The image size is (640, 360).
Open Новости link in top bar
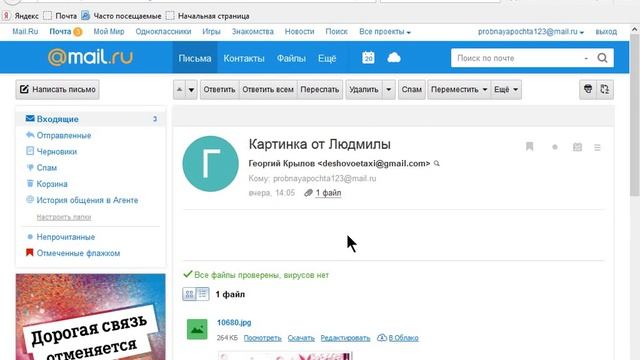click(300, 31)
